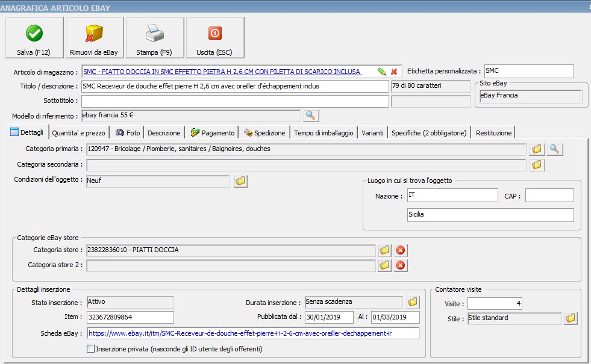
Task: Click the empty Sottotitolo field
Action: 235,101
